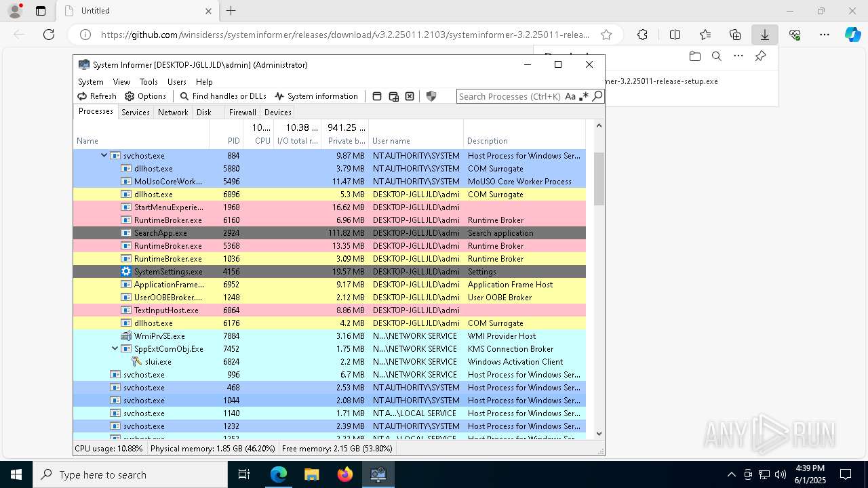Click the shield toolbar icon
Image resolution: width=868 pixels, height=488 pixels.
pyautogui.click(x=431, y=96)
